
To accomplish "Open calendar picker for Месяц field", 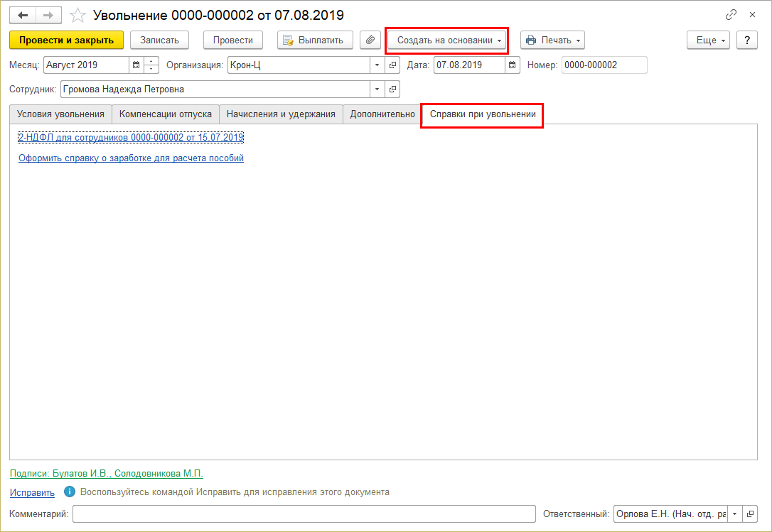I will click(x=136, y=65).
